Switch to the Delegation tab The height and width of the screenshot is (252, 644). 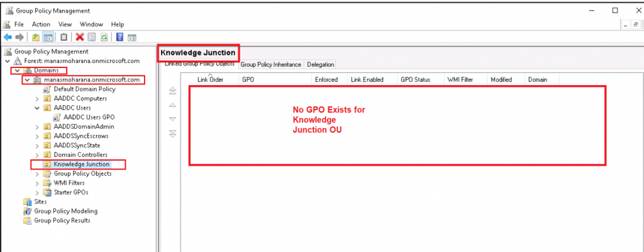point(321,64)
